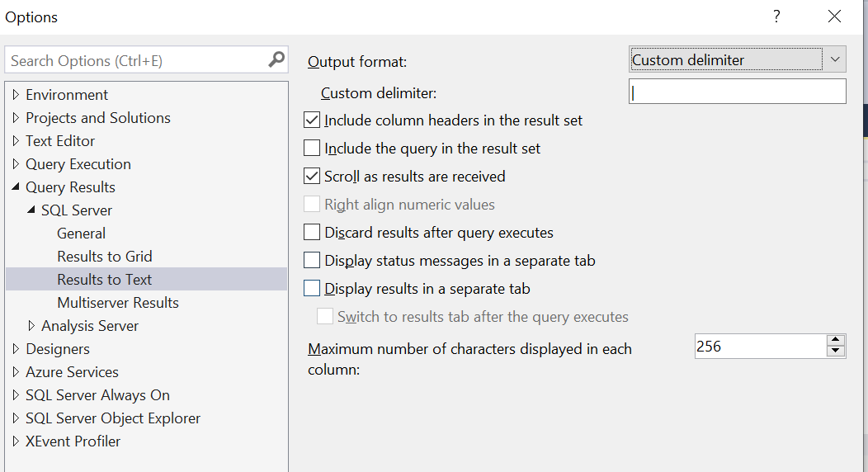
Task: Open the General page under SQL Server
Action: (x=82, y=234)
